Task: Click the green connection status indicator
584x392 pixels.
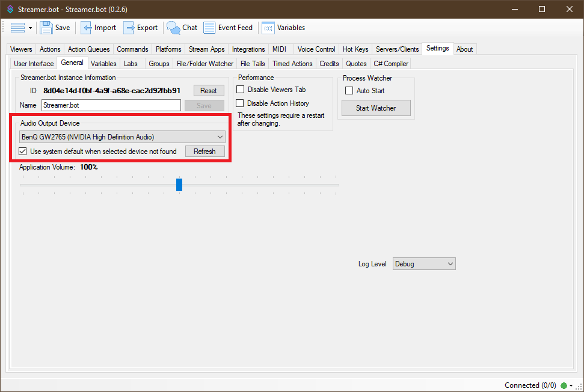Action: 564,385
